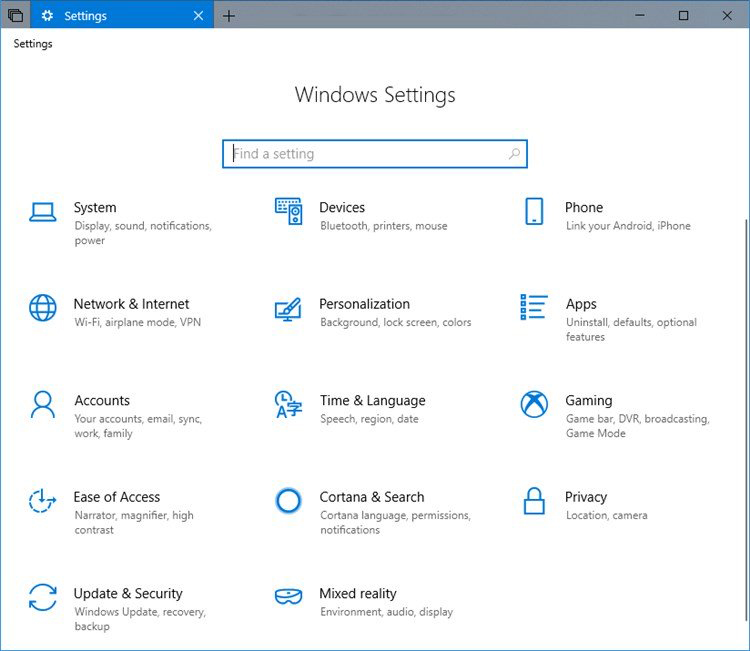Click the Update & Security refresh arrows icon

[43, 597]
